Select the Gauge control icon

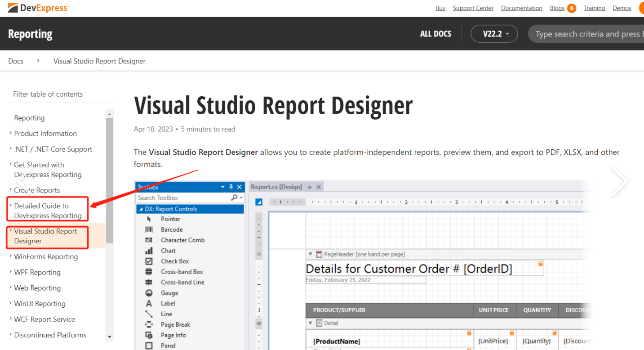149,293
